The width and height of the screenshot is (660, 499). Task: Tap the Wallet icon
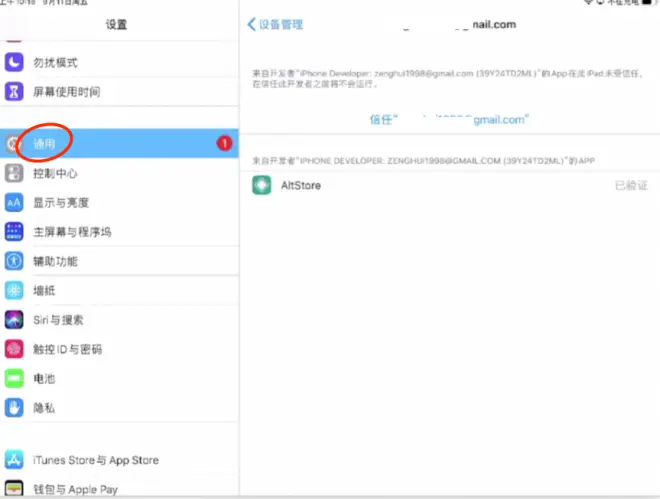[x=14, y=488]
